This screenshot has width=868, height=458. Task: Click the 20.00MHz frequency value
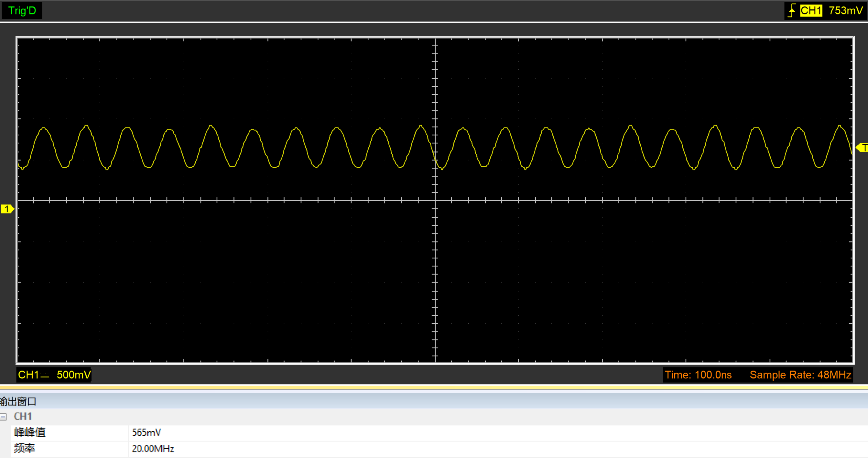click(153, 449)
